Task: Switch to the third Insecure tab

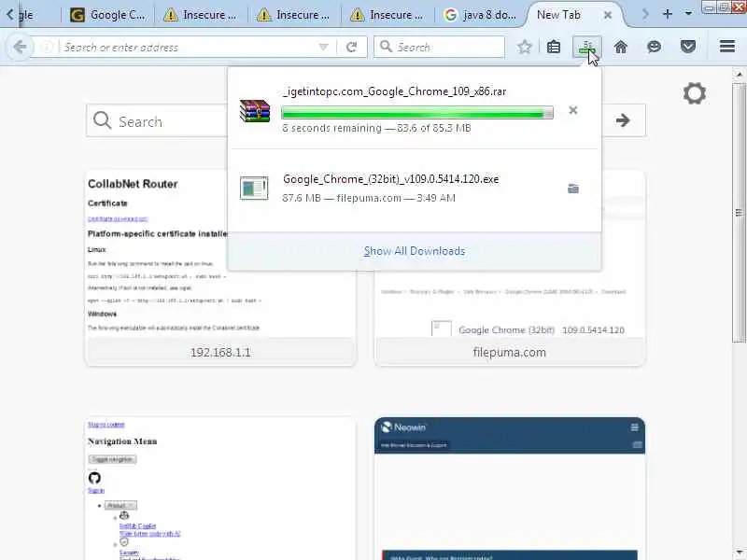Action: pos(387,15)
